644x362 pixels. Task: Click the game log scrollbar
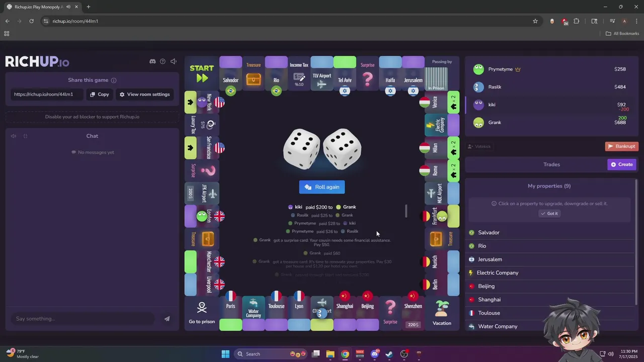tap(406, 211)
